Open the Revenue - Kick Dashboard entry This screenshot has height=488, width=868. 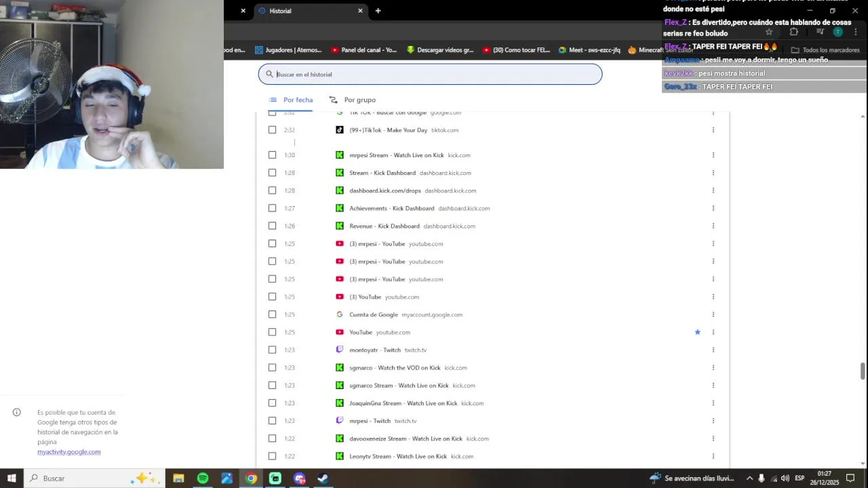click(384, 226)
